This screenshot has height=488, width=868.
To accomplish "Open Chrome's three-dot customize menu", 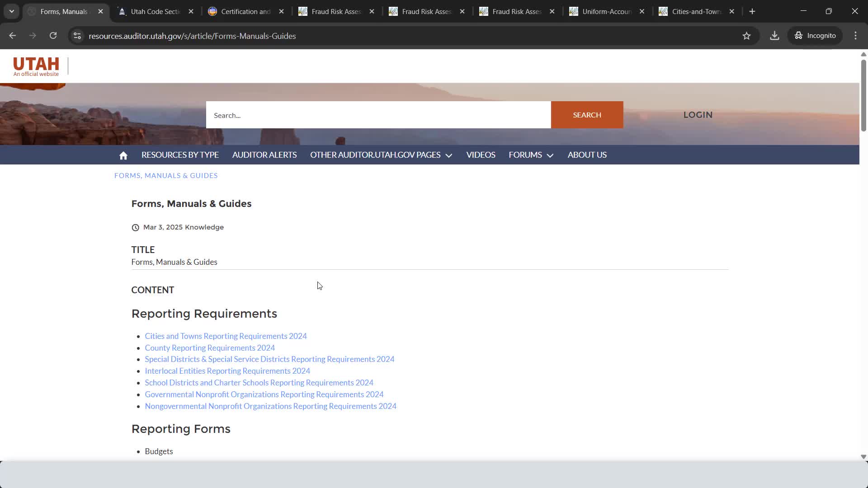I will click(856, 36).
